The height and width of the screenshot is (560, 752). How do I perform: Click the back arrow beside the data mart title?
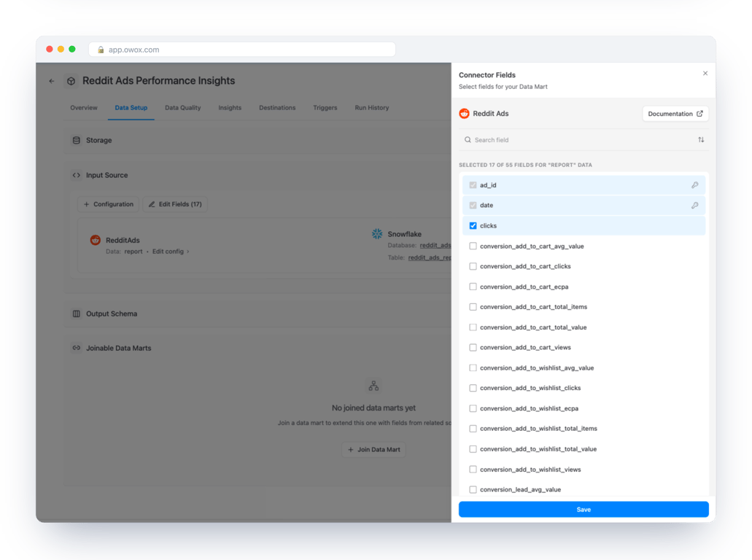pyautogui.click(x=52, y=81)
